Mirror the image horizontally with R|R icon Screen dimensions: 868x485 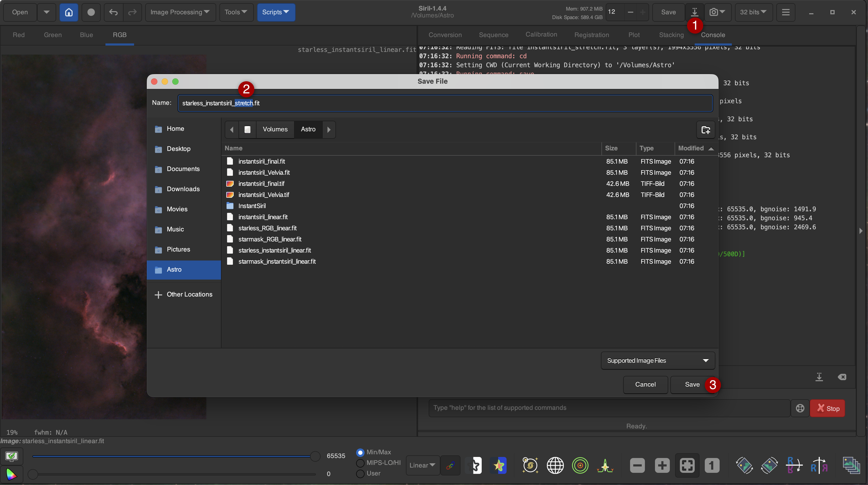click(819, 465)
